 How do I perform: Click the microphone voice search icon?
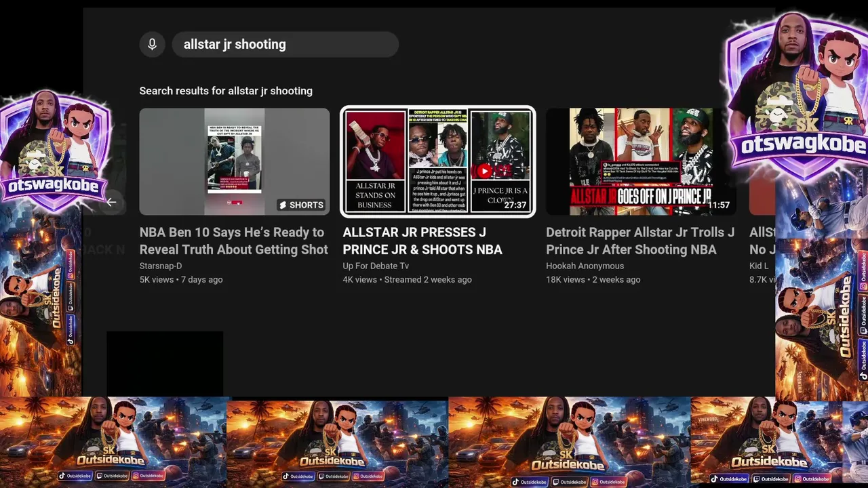coord(152,44)
